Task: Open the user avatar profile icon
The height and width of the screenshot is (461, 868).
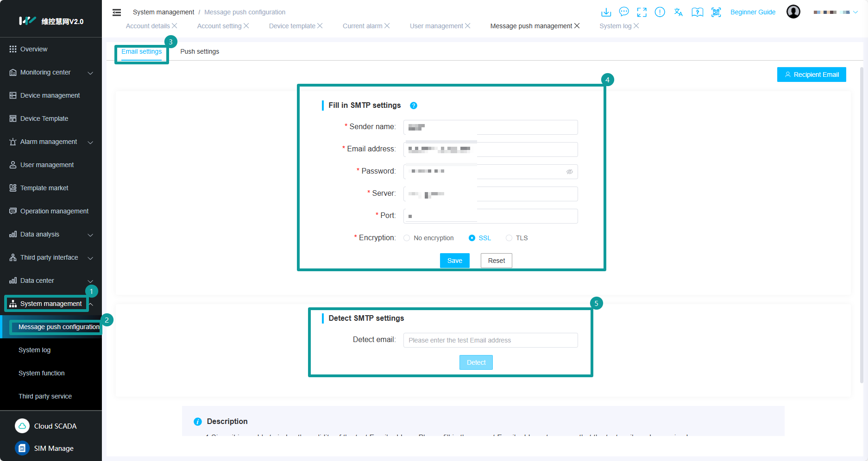Action: [793, 12]
